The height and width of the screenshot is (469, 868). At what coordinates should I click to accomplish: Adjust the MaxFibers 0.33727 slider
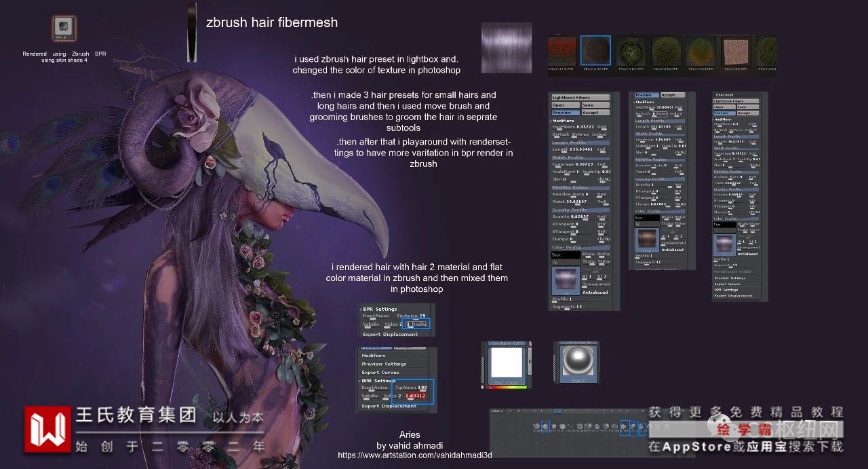pos(574,127)
